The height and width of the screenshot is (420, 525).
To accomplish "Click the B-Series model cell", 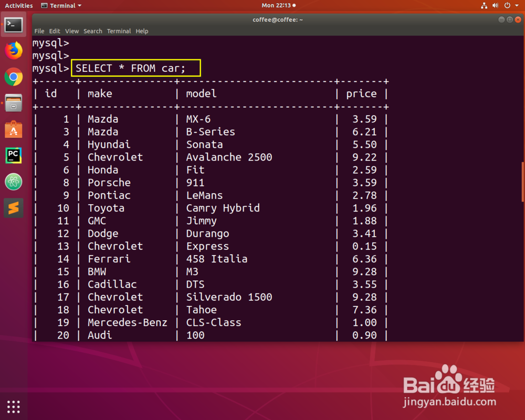I will [211, 132].
